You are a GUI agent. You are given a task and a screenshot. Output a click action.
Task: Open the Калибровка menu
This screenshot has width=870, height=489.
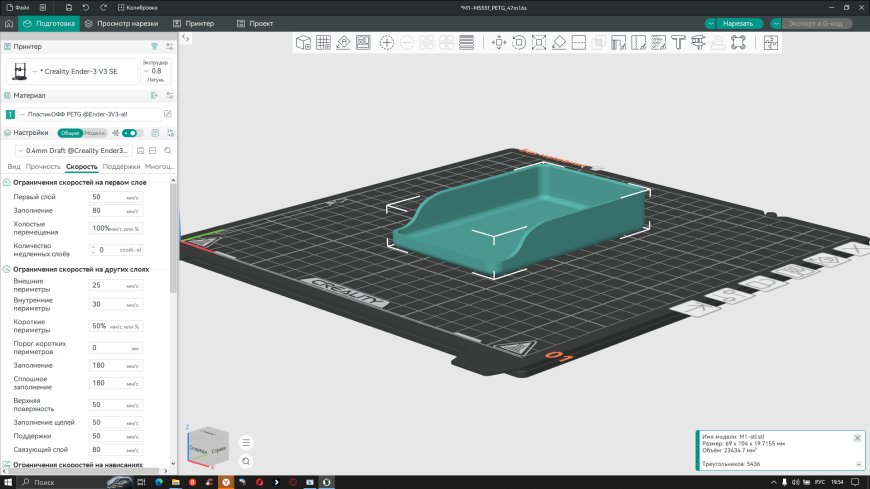pos(138,8)
